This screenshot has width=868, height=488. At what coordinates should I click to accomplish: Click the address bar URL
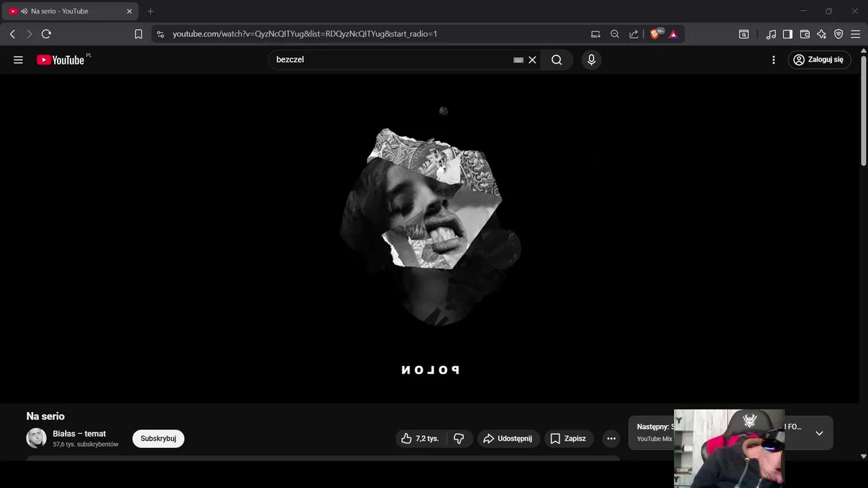tap(305, 34)
